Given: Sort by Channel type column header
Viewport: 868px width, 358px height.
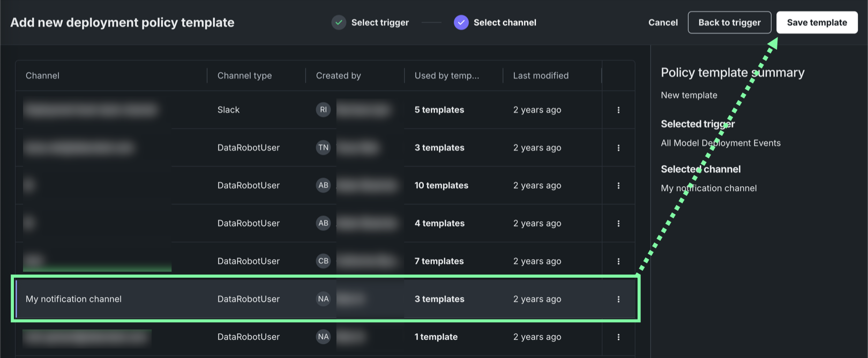Looking at the screenshot, I should click(244, 75).
